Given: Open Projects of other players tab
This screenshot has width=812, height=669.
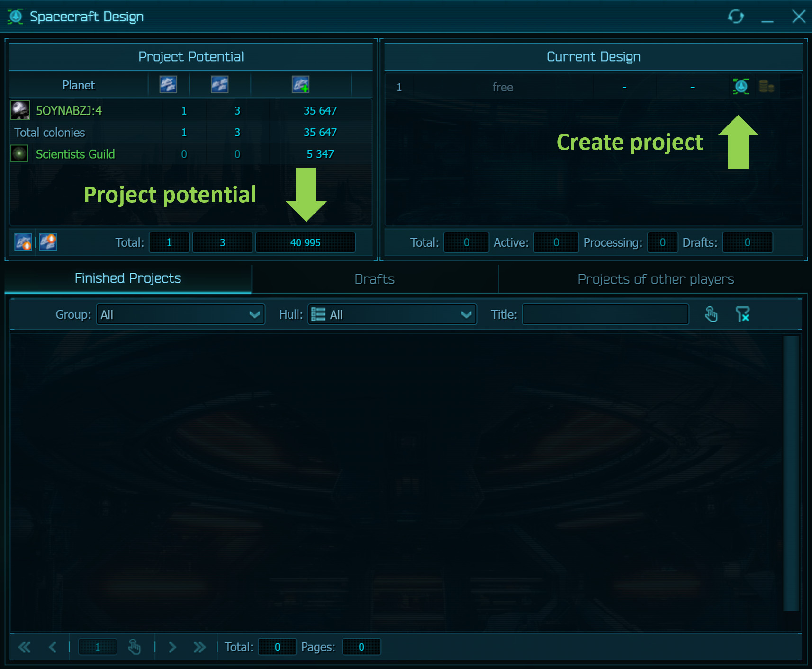Looking at the screenshot, I should tap(655, 279).
